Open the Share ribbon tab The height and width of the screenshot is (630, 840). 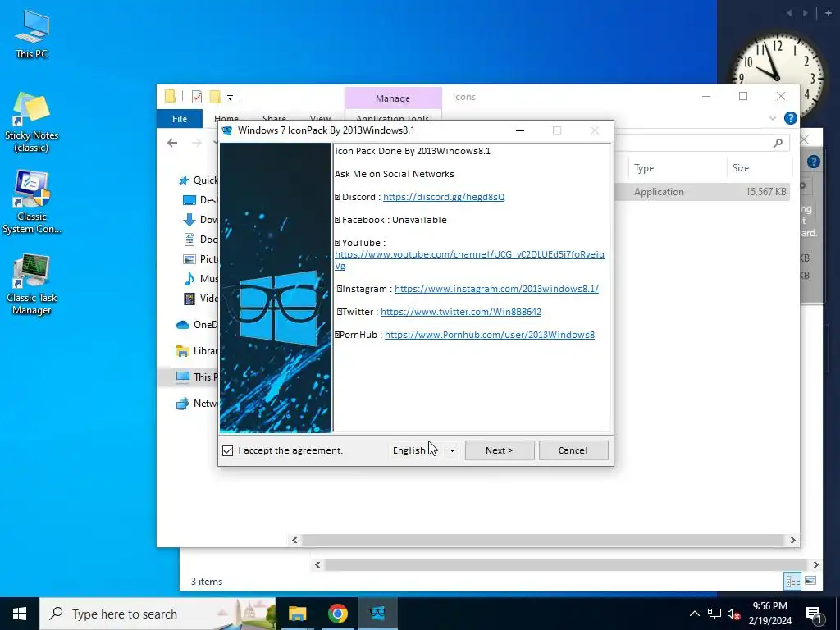click(274, 118)
